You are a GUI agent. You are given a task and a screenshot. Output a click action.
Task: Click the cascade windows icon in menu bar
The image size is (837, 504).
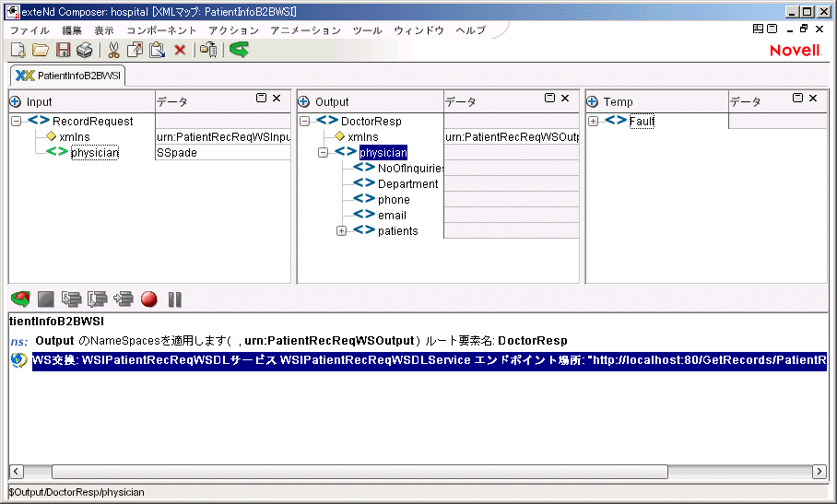click(x=772, y=29)
